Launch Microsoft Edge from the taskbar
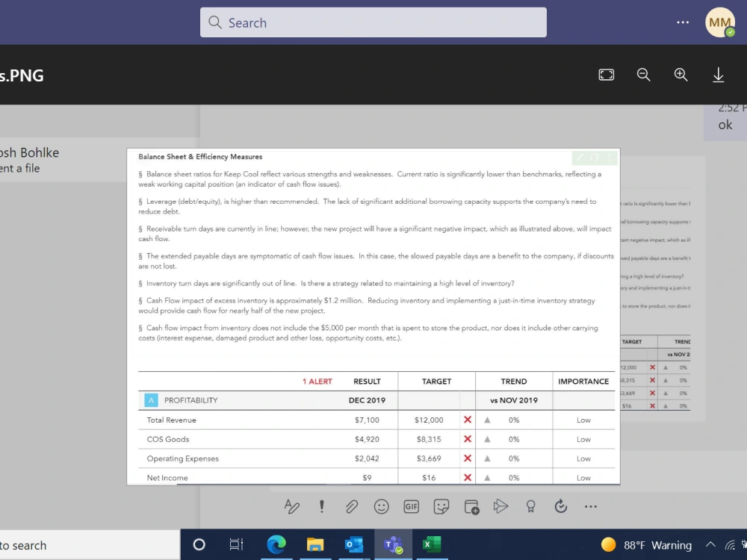 coord(276,544)
